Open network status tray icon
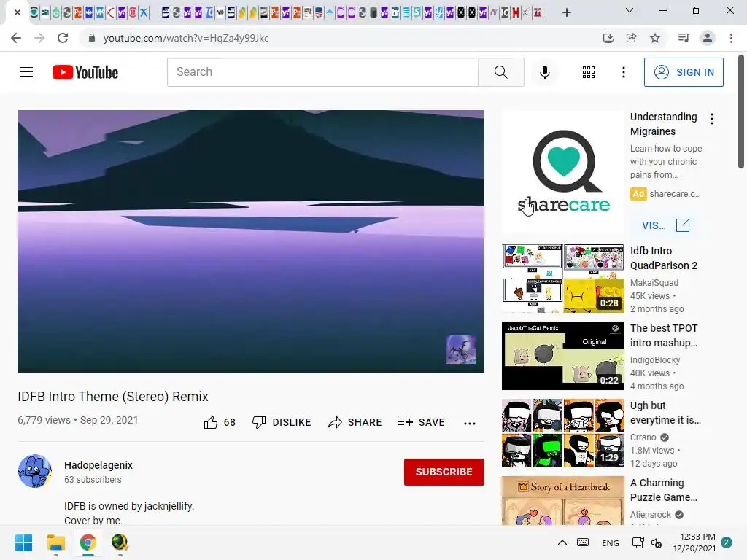This screenshot has width=747, height=560. (638, 542)
